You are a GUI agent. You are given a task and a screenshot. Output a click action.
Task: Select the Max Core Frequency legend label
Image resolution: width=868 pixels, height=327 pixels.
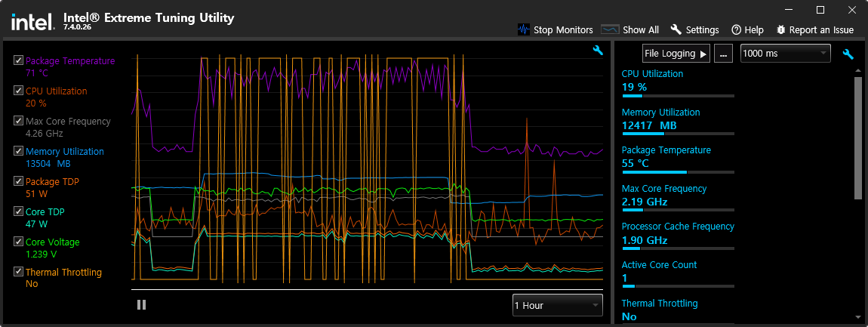(x=68, y=122)
